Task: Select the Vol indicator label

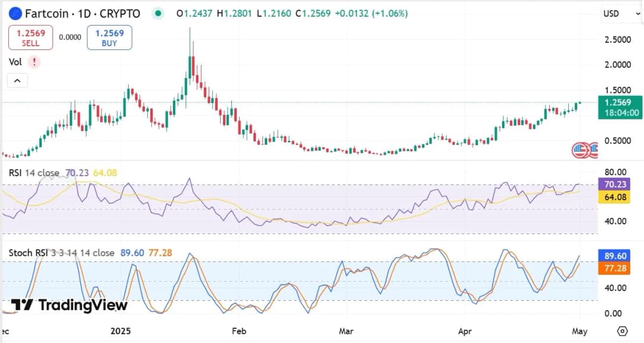Action: 16,61
